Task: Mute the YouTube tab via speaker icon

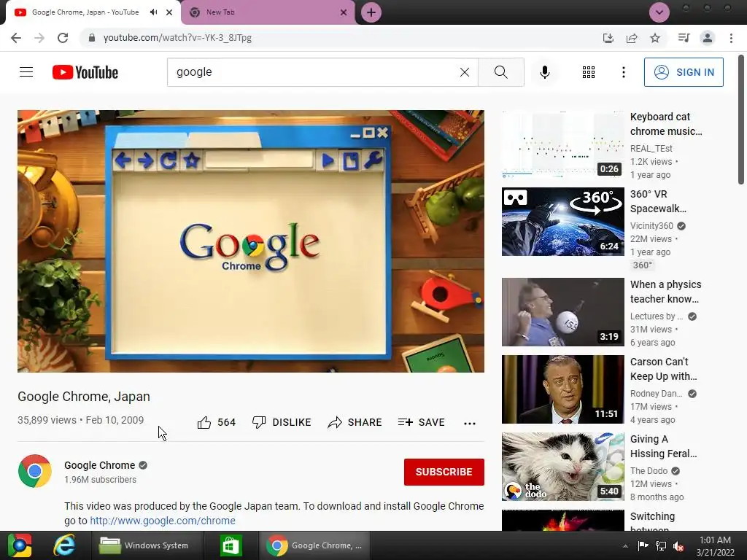Action: point(153,12)
